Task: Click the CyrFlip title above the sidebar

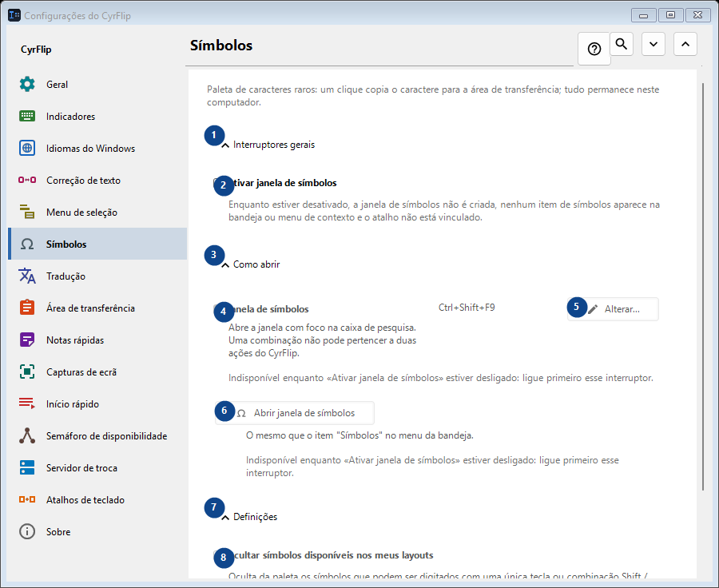Action: pyautogui.click(x=36, y=50)
